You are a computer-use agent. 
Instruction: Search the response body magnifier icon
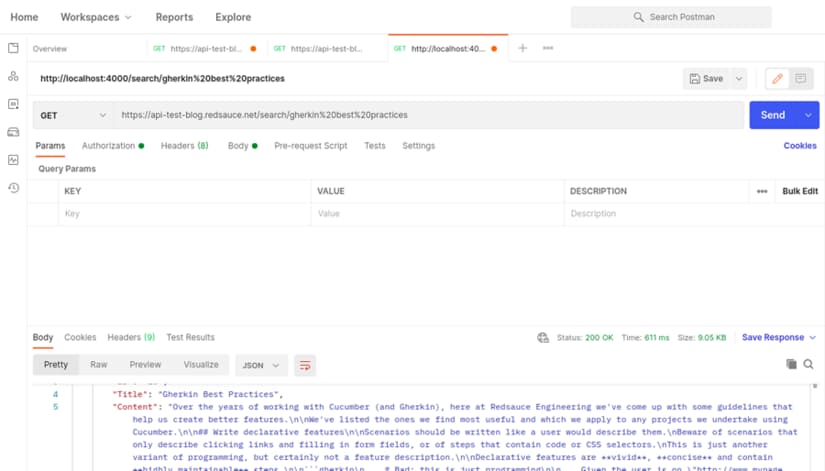pos(808,364)
